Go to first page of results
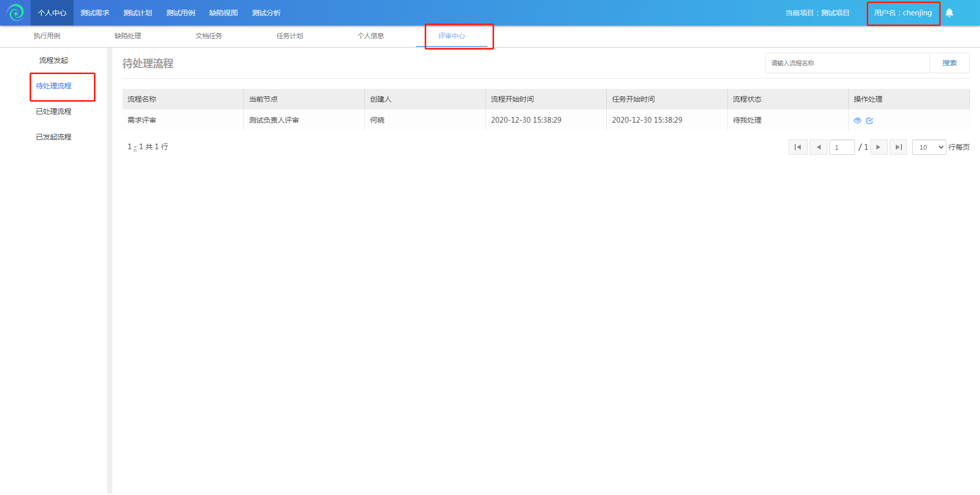This screenshot has height=495, width=980. pyautogui.click(x=797, y=147)
